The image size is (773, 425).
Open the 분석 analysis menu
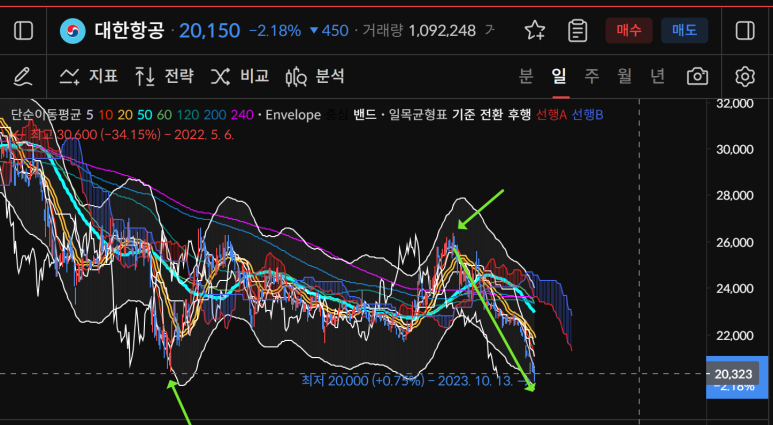pos(315,76)
